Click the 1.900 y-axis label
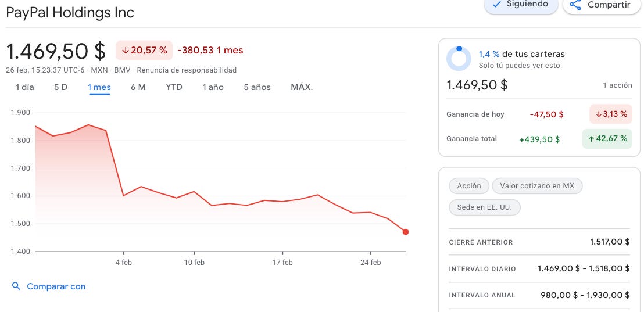The width and height of the screenshot is (644, 312). 20,113
